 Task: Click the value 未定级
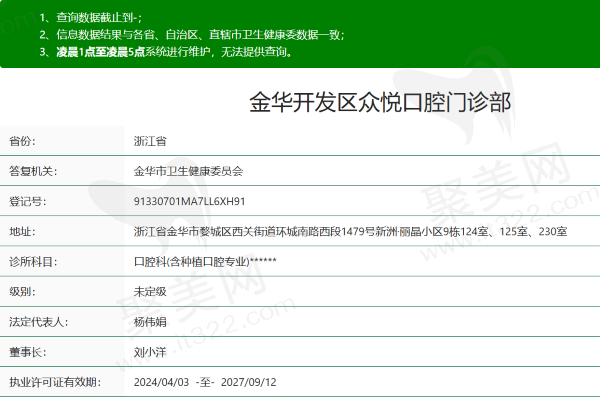150,292
